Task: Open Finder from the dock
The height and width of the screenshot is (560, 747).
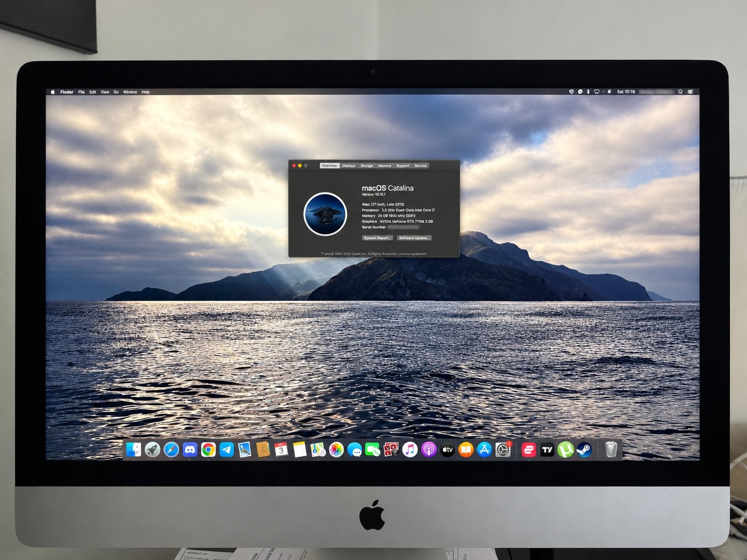Action: click(x=134, y=450)
